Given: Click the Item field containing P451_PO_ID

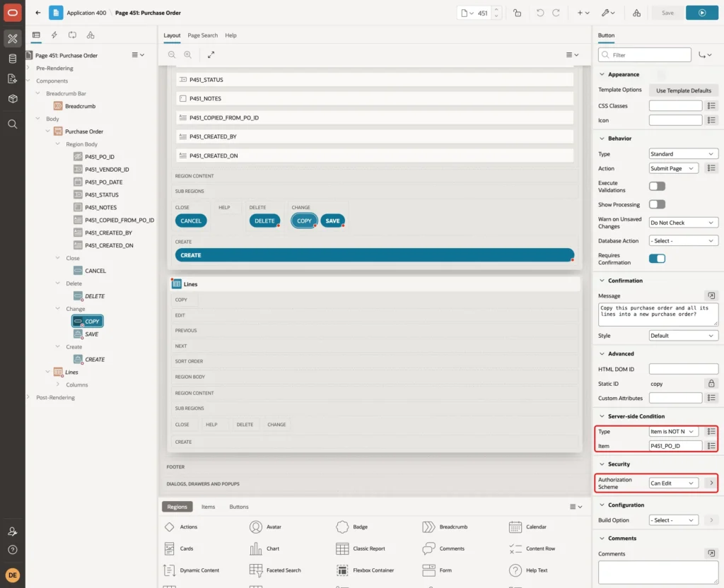Looking at the screenshot, I should point(675,446).
